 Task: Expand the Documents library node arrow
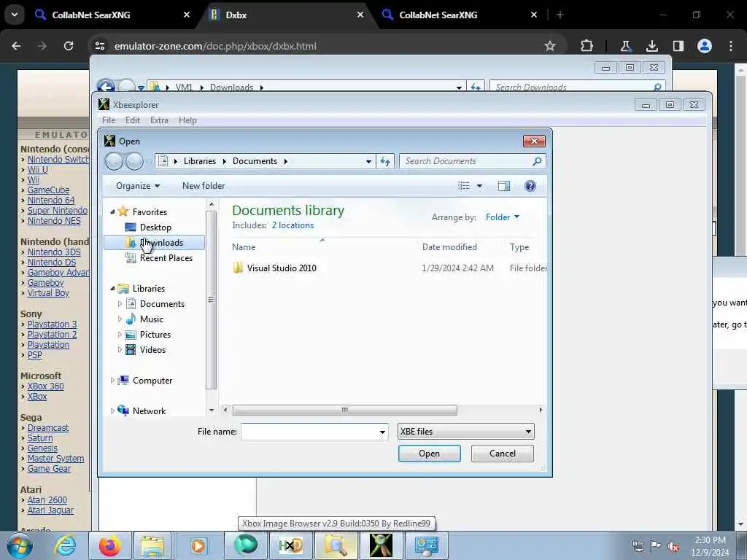(120, 304)
